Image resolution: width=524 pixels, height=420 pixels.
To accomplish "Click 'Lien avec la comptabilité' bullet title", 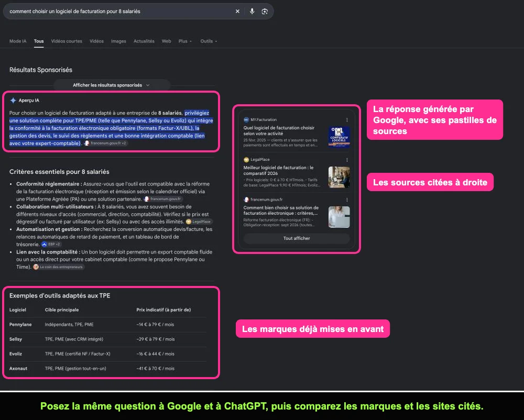I will pyautogui.click(x=48, y=252).
